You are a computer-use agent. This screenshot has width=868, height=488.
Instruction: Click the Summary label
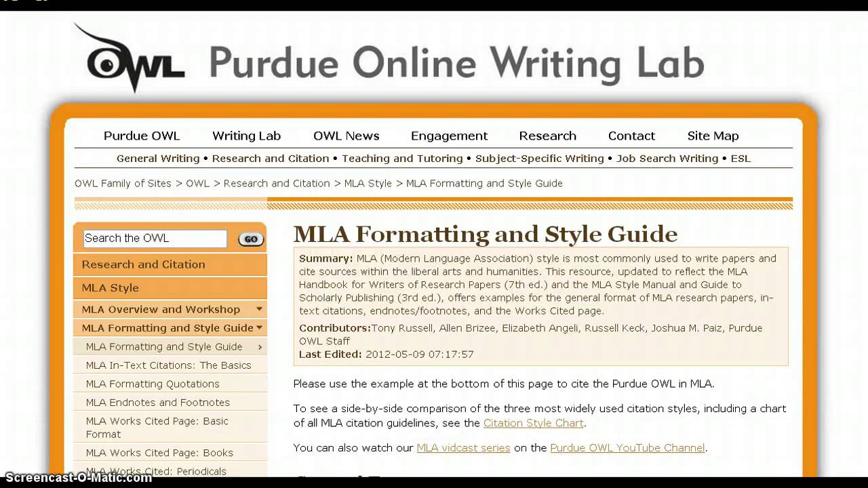[x=326, y=259]
